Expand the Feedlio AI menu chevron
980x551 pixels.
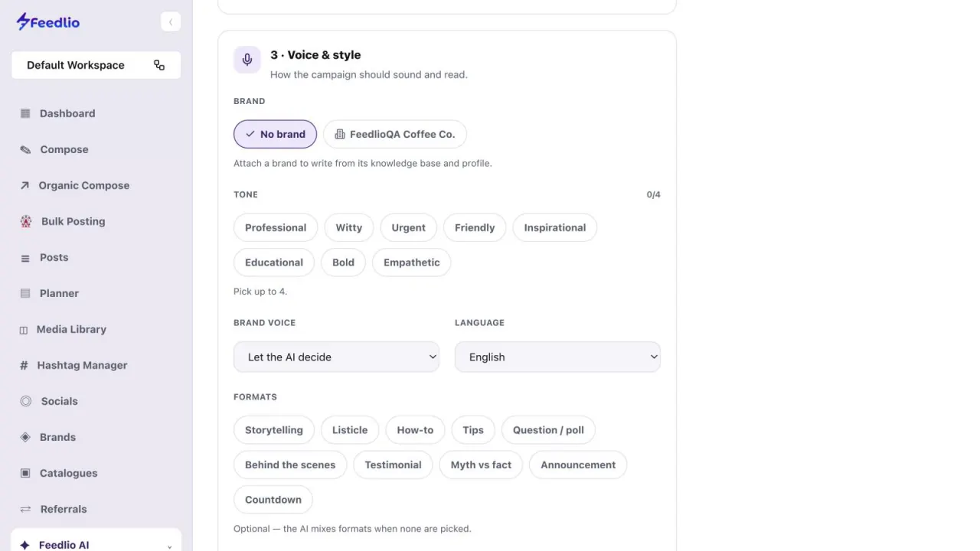click(x=169, y=546)
